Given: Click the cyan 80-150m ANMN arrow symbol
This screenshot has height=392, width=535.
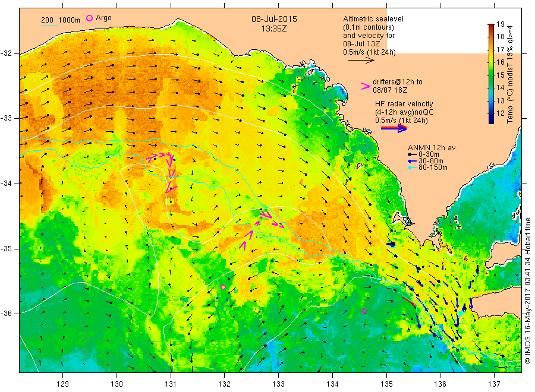Looking at the screenshot, I should pyautogui.click(x=412, y=167).
